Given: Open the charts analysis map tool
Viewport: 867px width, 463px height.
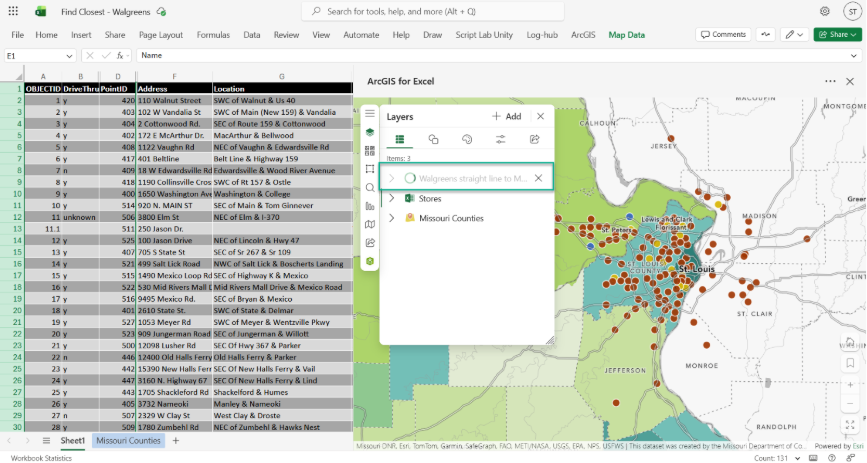Looking at the screenshot, I should click(370, 206).
